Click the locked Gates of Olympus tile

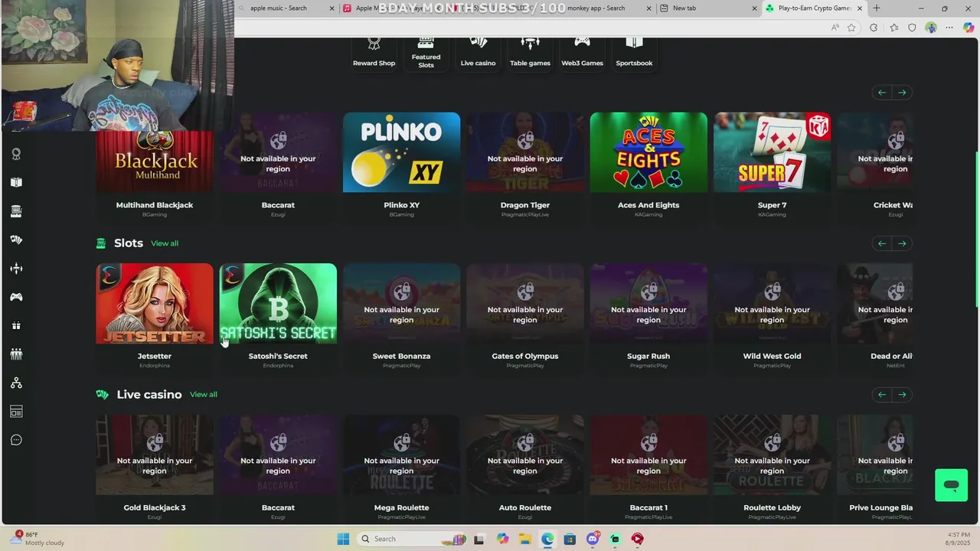pyautogui.click(x=525, y=304)
